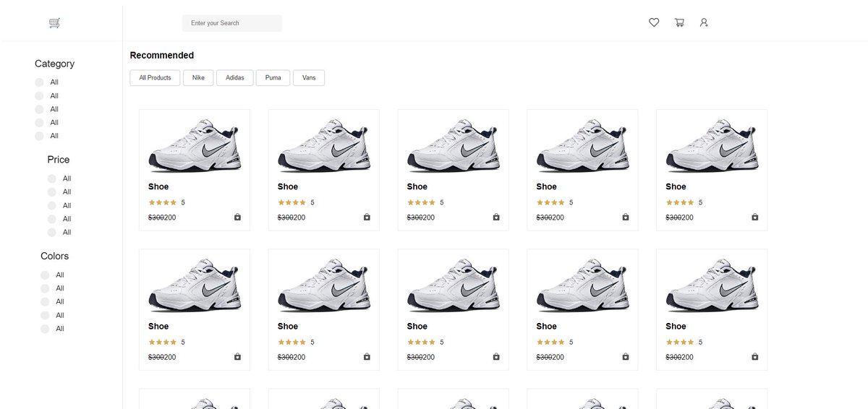
Task: Click the bag icon on top row's third card
Action: coord(496,217)
